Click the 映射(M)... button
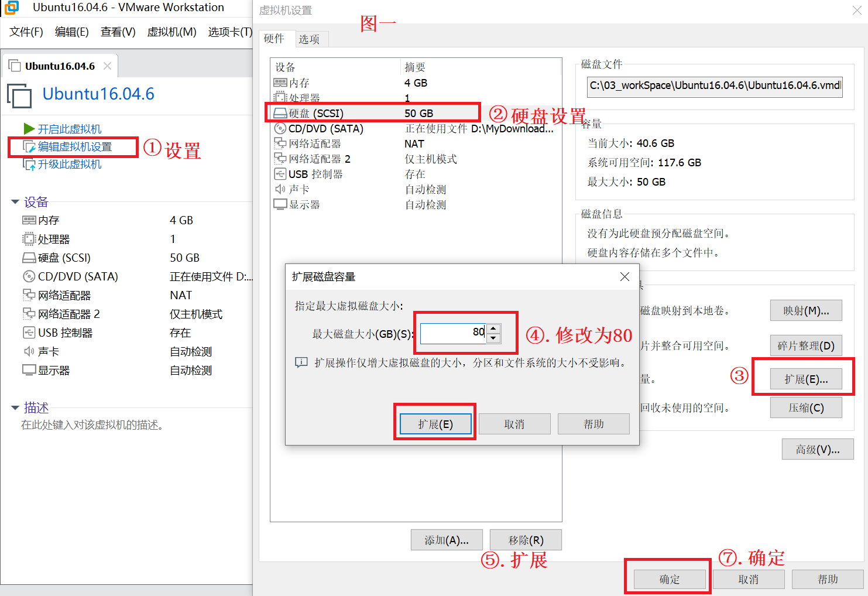The width and height of the screenshot is (868, 596). click(806, 311)
